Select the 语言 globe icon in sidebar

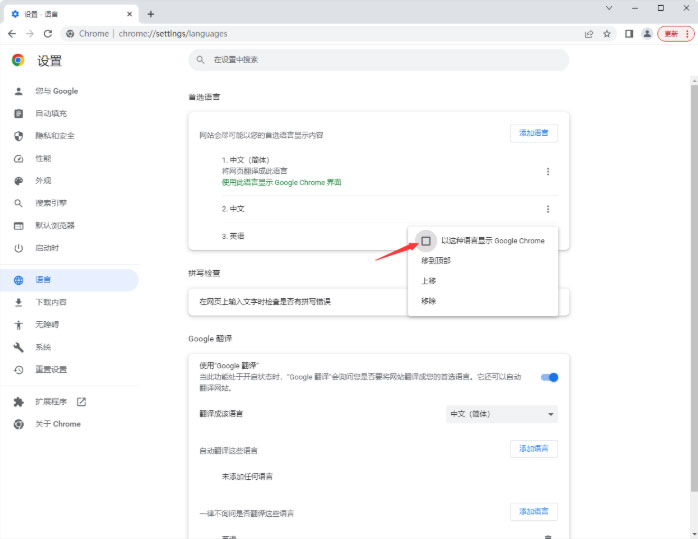[x=19, y=280]
